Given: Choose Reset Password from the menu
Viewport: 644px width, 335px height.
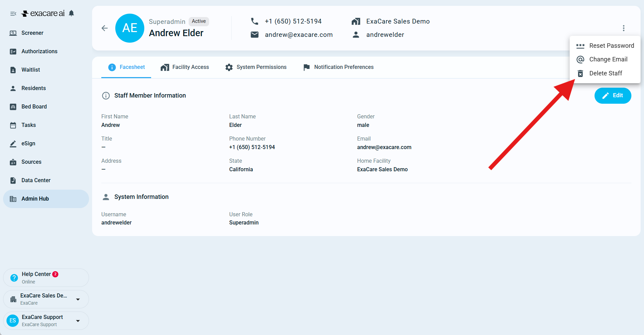Looking at the screenshot, I should pyautogui.click(x=605, y=46).
